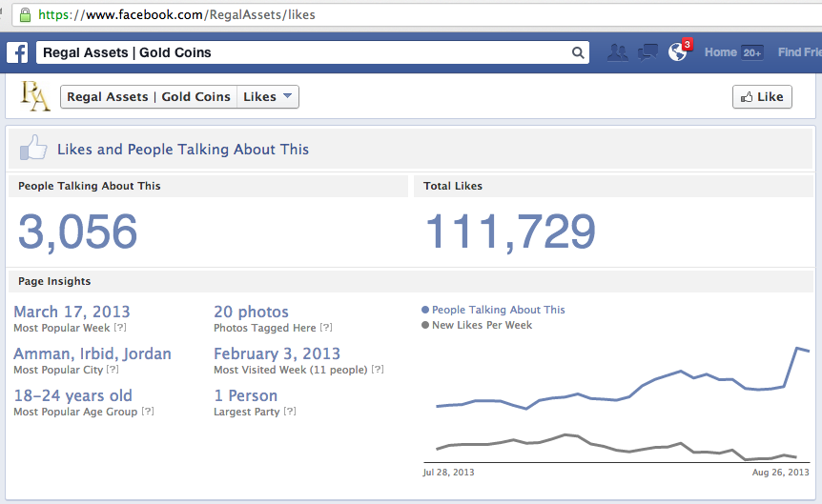The width and height of the screenshot is (822, 504).
Task: Click help [?] next to Largest Party
Action: (290, 412)
